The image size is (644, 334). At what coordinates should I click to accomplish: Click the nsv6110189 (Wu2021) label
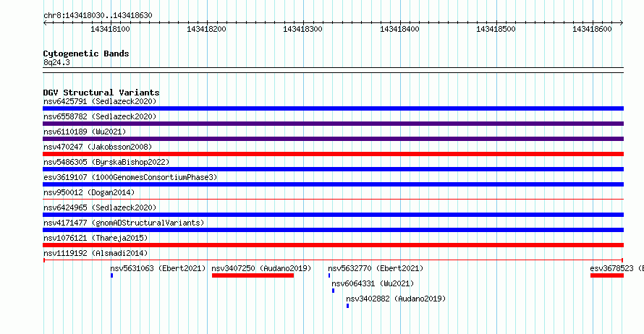pyautogui.click(x=85, y=132)
